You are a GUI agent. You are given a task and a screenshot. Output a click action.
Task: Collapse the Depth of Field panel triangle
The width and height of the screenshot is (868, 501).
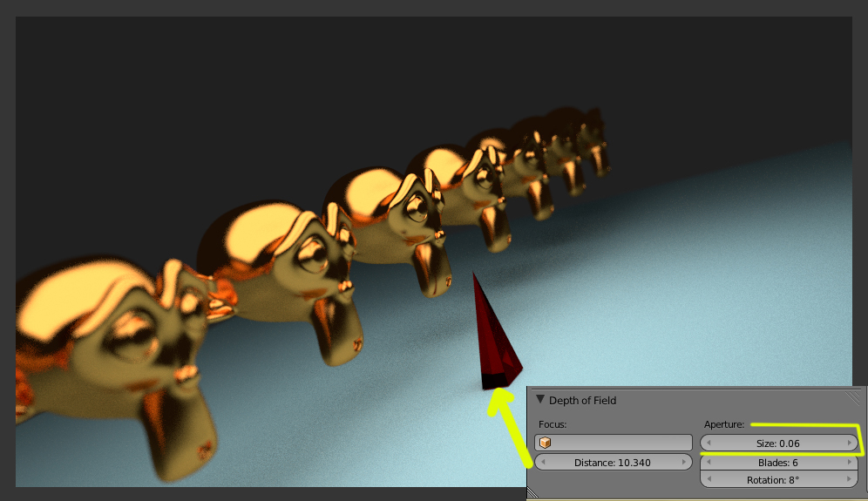tap(540, 399)
